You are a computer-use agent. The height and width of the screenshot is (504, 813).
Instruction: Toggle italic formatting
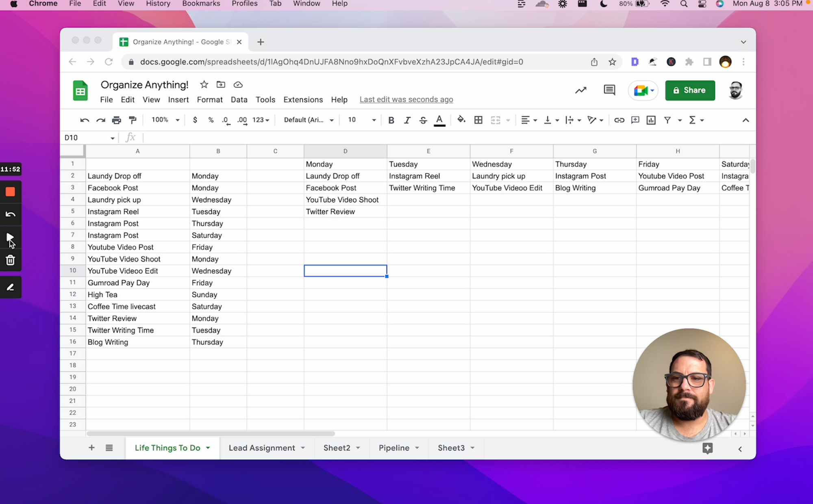click(407, 120)
